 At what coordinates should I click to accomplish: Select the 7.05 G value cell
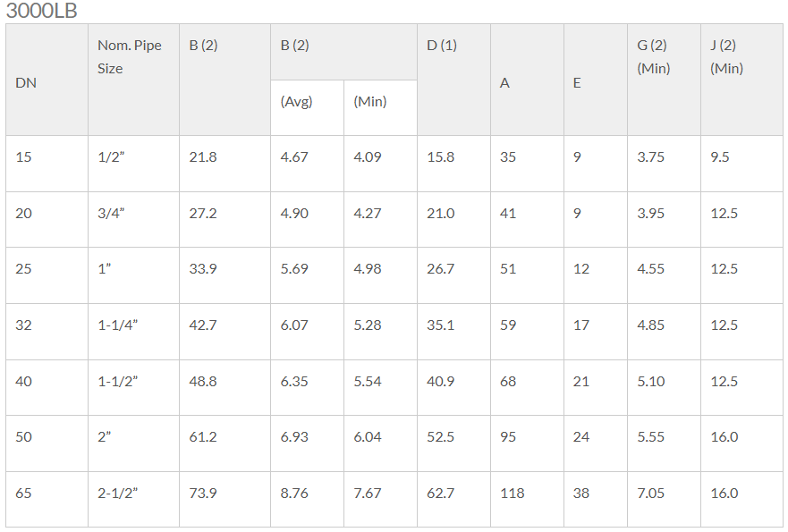664,499
